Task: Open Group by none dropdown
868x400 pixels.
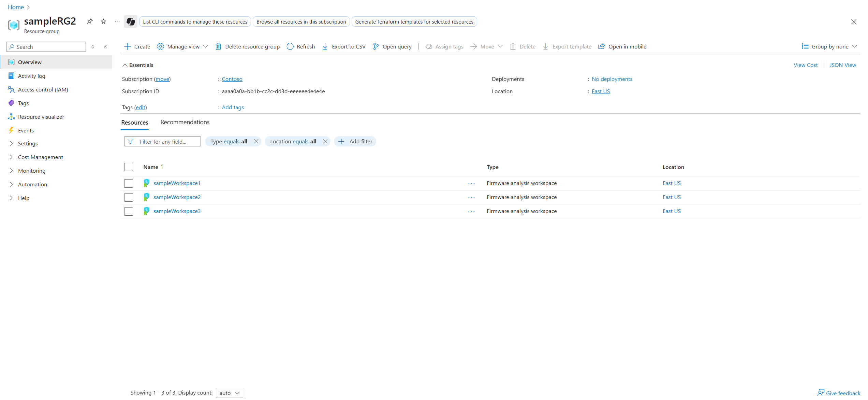Action: 829,46
